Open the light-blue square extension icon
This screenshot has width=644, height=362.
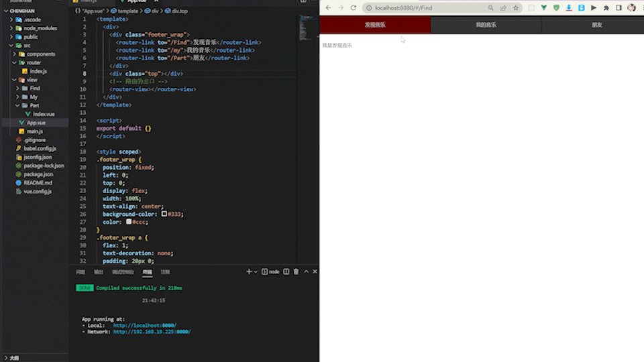pyautogui.click(x=581, y=8)
